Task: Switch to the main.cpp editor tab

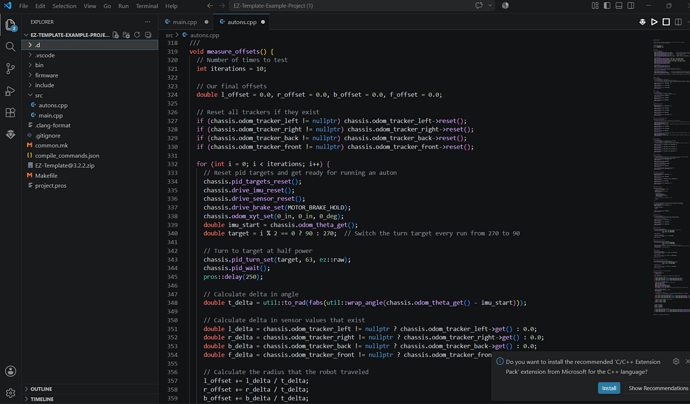Action: point(187,22)
